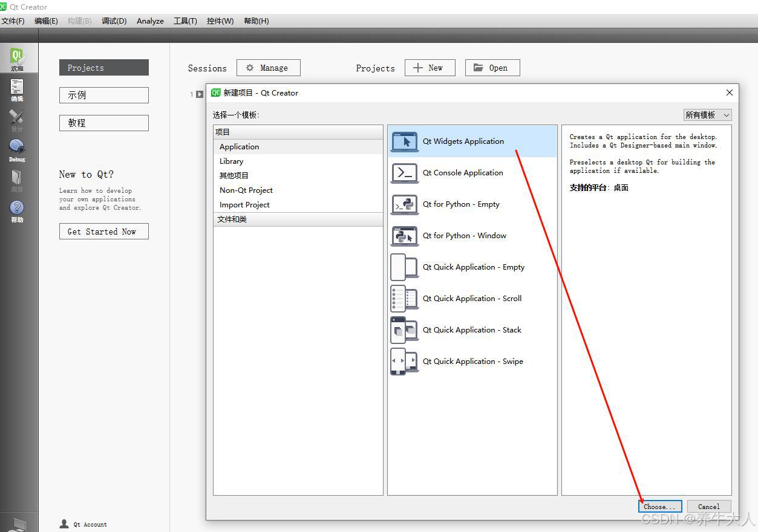Open the 工具(T) menu
This screenshot has width=758, height=532.
tap(185, 21)
